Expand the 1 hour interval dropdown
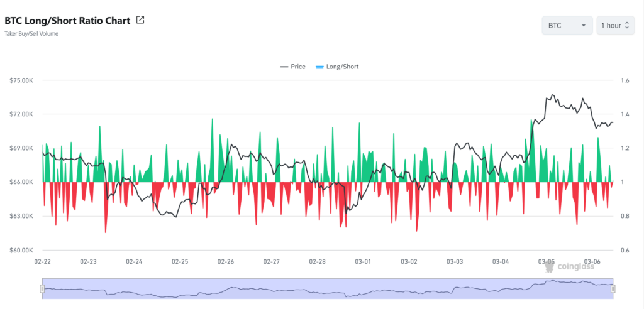Image resolution: width=644 pixels, height=309 pixels. 615,26
